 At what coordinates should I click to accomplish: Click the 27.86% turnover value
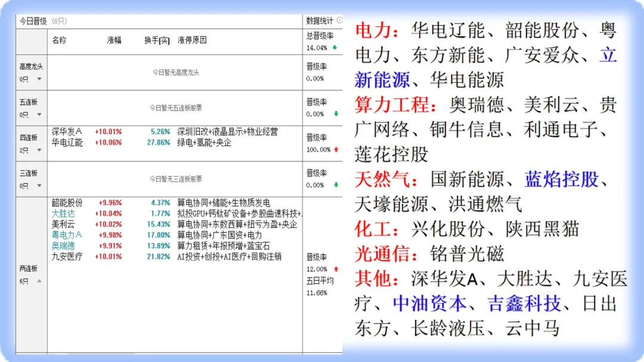click(x=159, y=143)
